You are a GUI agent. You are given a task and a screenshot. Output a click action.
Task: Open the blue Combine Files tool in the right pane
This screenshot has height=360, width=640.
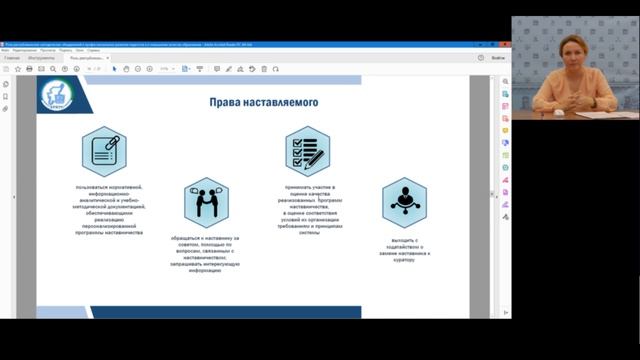coord(505,143)
